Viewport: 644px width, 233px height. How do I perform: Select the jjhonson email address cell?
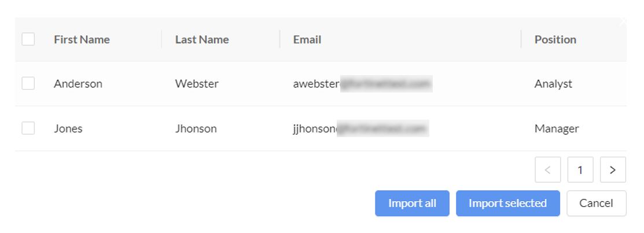(x=360, y=129)
